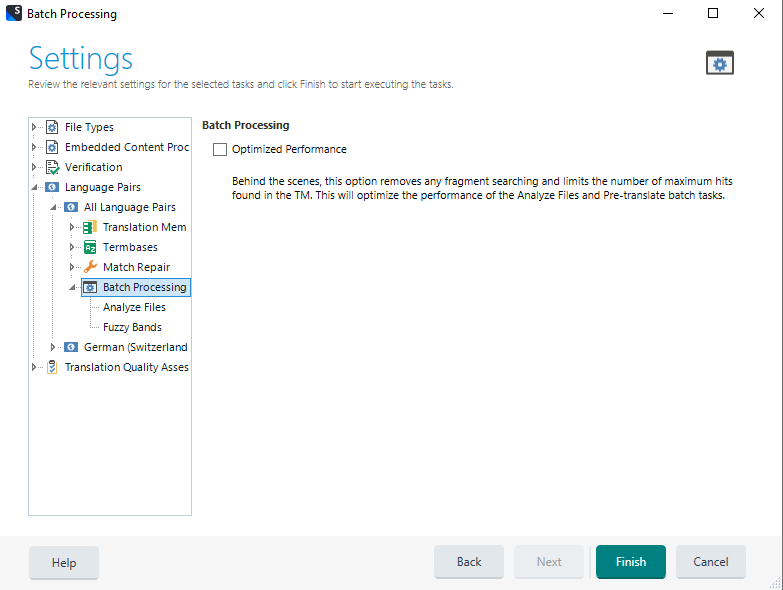Screen dimensions: 783x590
Task: Go Back to previous wizard step
Action: tap(469, 562)
